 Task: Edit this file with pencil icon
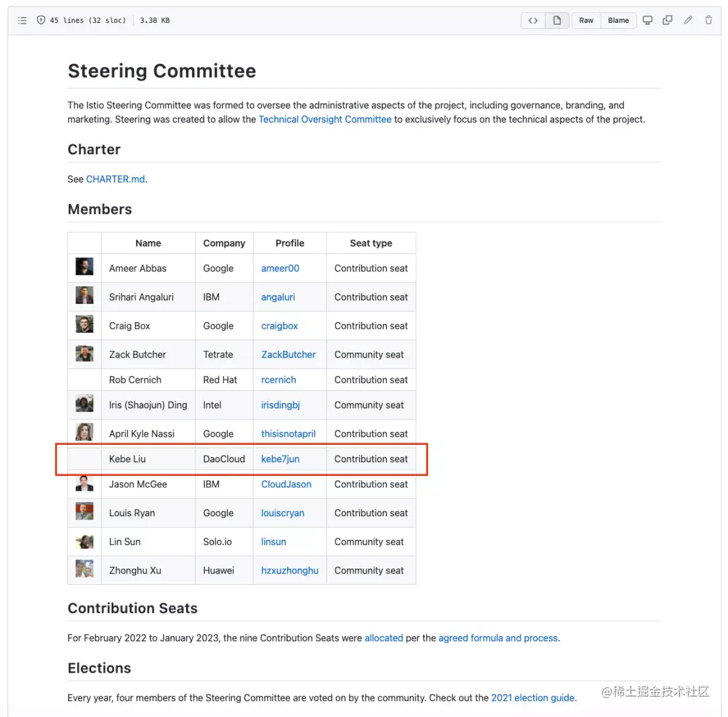[688, 20]
